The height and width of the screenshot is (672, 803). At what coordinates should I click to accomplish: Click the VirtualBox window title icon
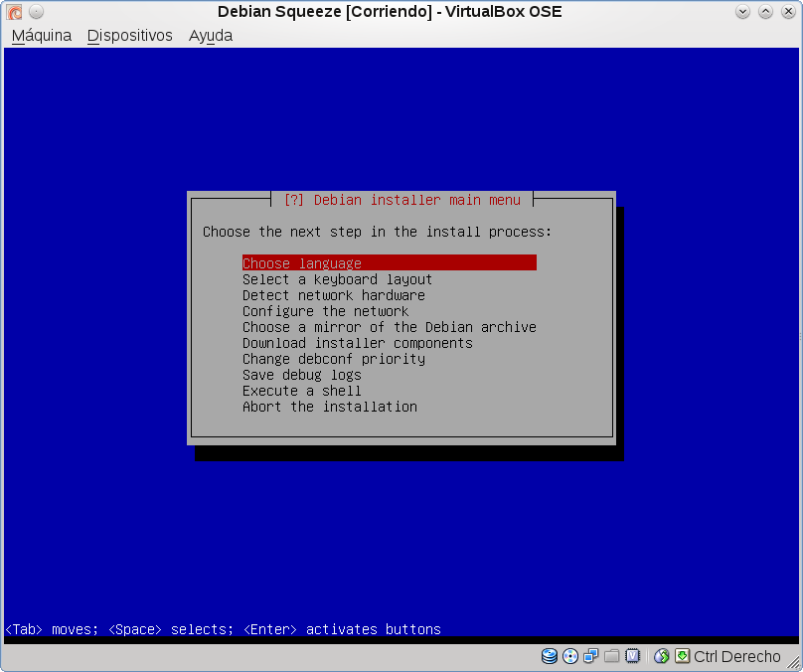click(14, 12)
